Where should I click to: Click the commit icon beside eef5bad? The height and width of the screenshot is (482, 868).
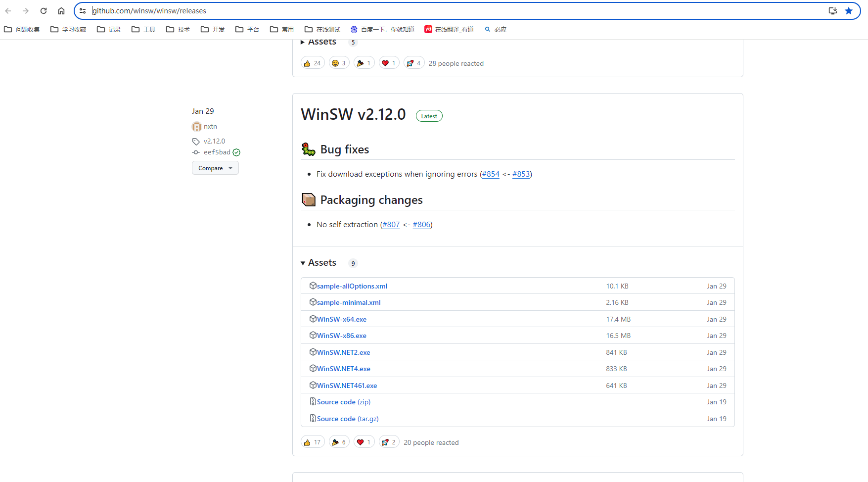coord(196,152)
